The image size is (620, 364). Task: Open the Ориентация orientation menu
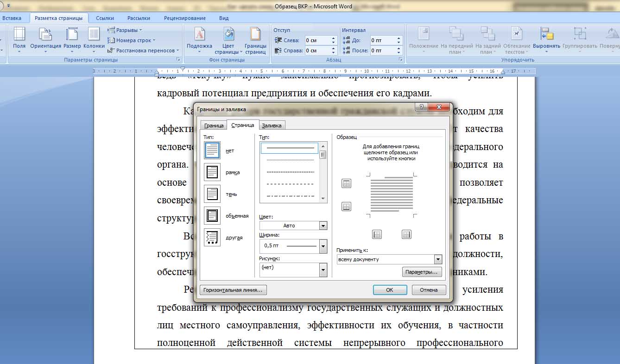[x=45, y=40]
